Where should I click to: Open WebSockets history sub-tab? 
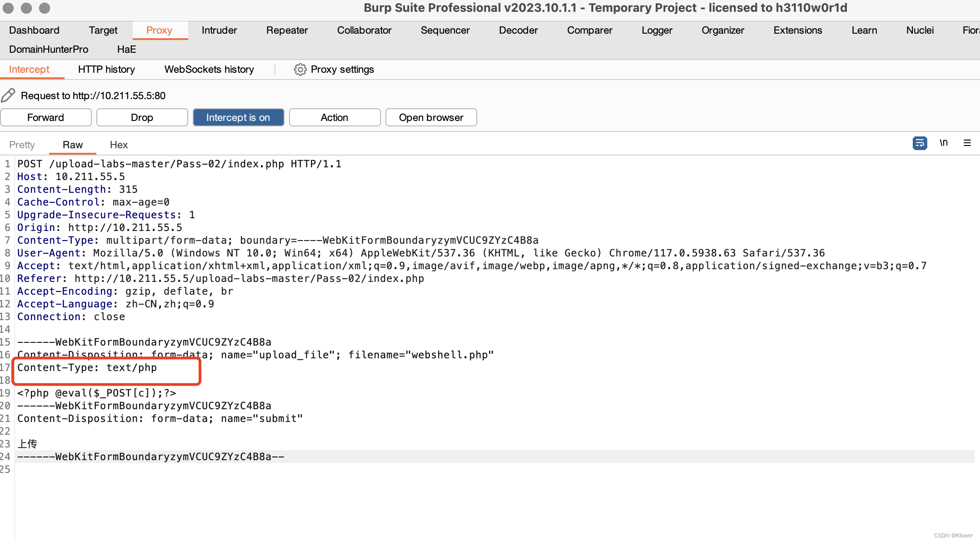pyautogui.click(x=209, y=70)
